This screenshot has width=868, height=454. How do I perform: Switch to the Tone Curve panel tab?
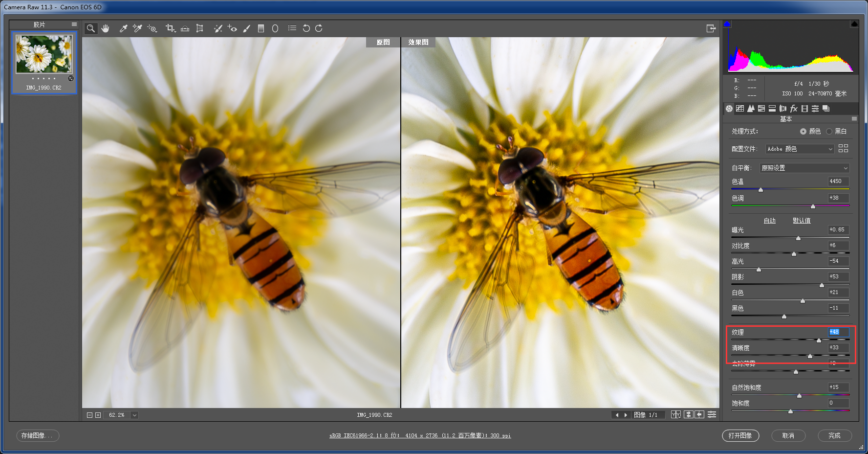(740, 109)
